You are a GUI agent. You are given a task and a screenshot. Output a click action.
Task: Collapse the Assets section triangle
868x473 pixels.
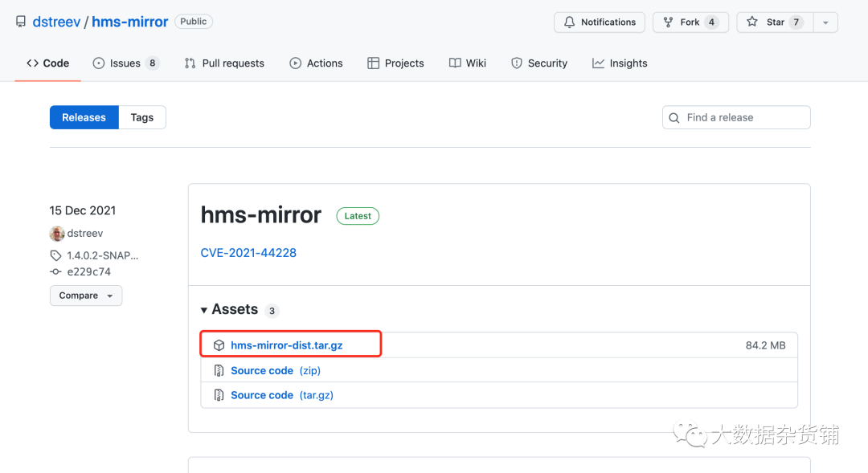204,310
